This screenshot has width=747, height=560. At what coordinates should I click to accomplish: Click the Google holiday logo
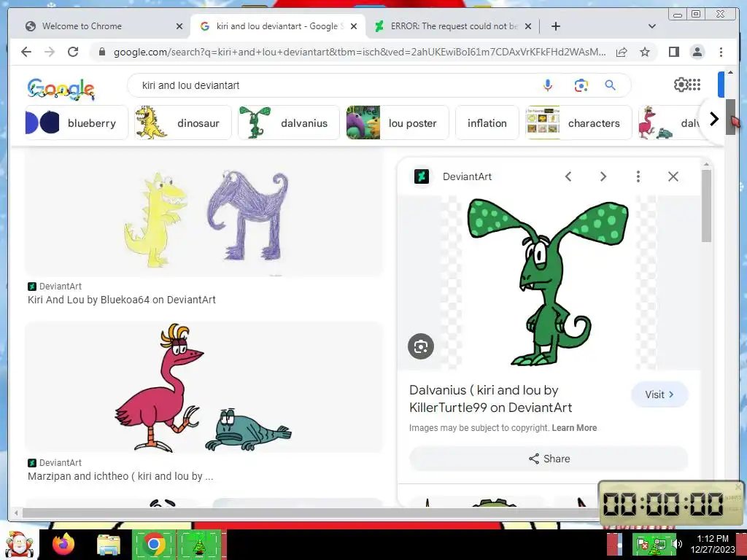click(61, 88)
